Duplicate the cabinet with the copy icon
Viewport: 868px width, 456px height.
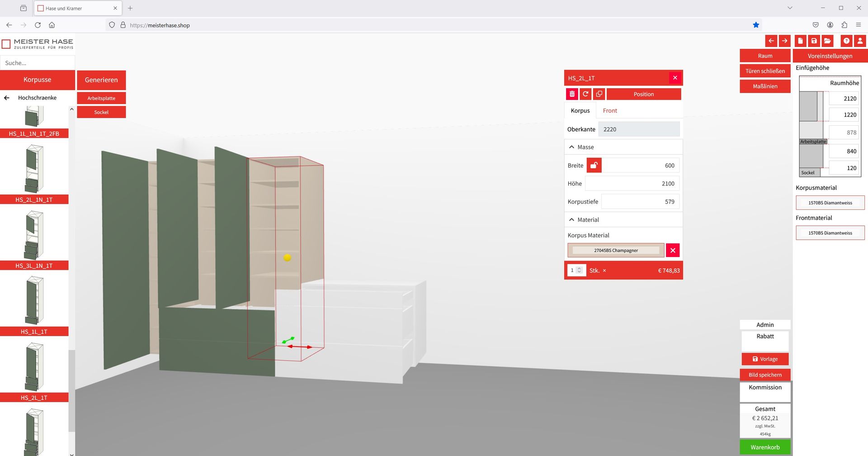point(599,94)
